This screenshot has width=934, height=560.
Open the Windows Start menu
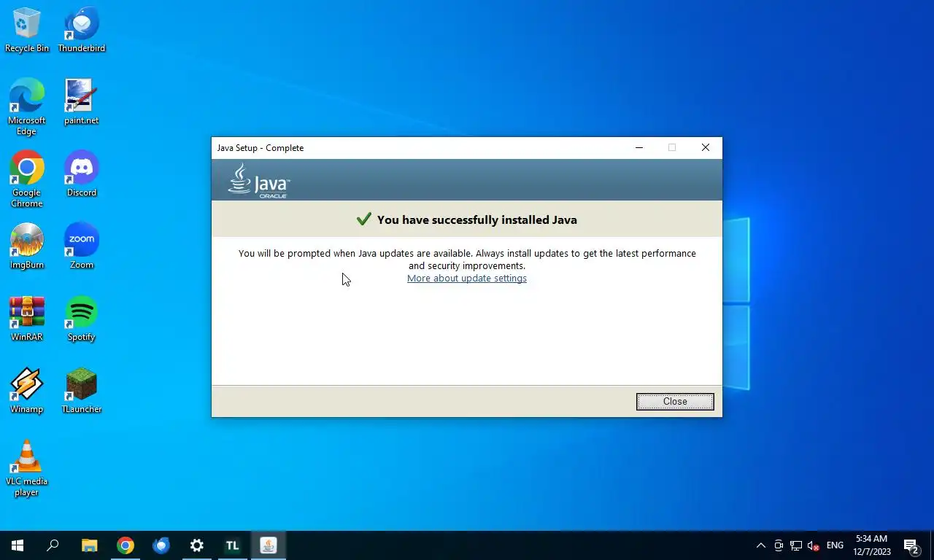pyautogui.click(x=18, y=545)
